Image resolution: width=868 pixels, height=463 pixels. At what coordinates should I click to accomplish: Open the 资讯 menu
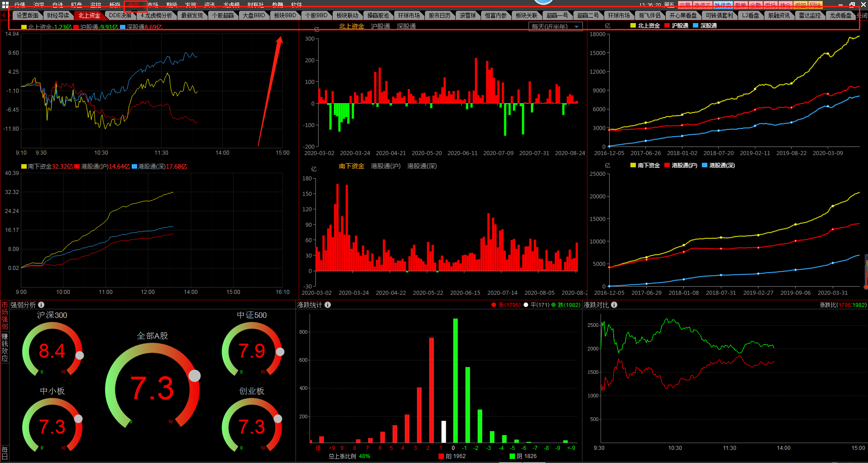click(x=210, y=5)
